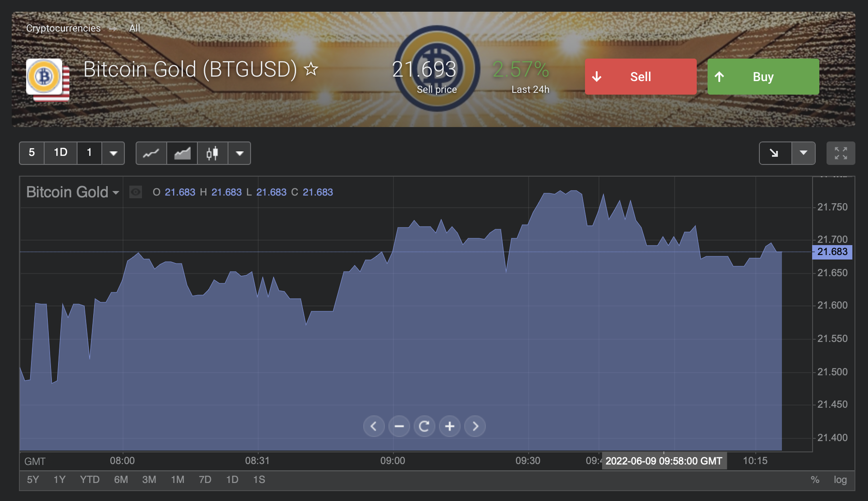
Task: Click the 09:00 time axis label
Action: pyautogui.click(x=393, y=461)
